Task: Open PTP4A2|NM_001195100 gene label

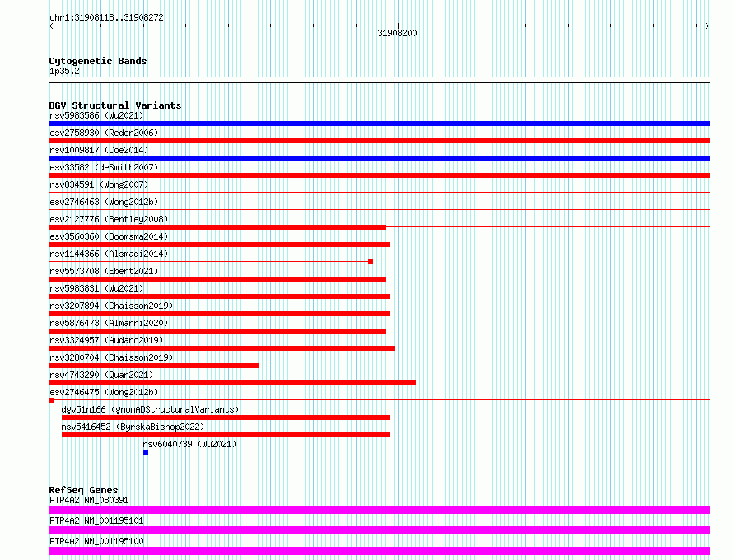Action: 96,541
